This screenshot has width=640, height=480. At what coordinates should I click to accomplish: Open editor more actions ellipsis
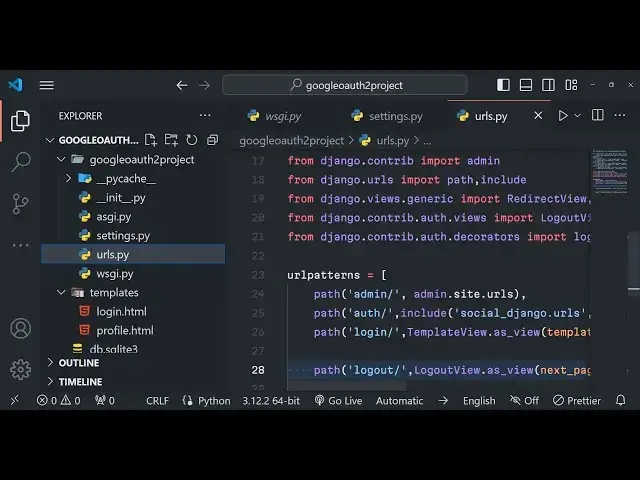(x=620, y=116)
